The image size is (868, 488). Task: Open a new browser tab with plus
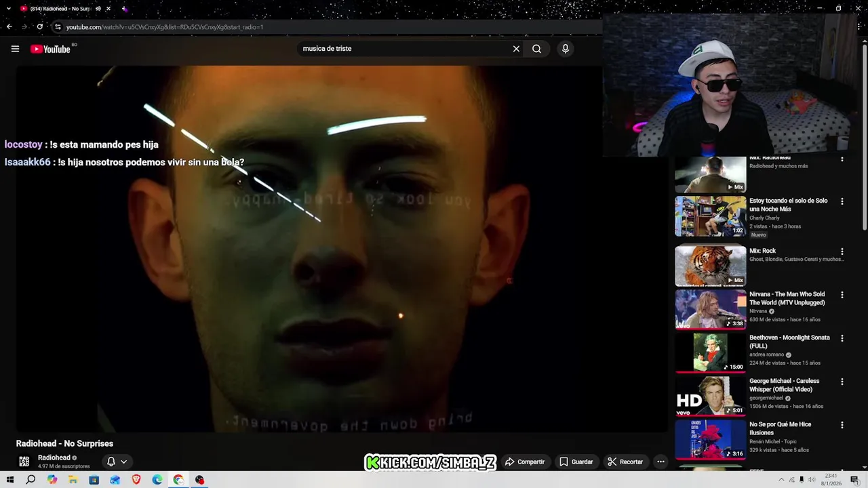click(x=124, y=9)
